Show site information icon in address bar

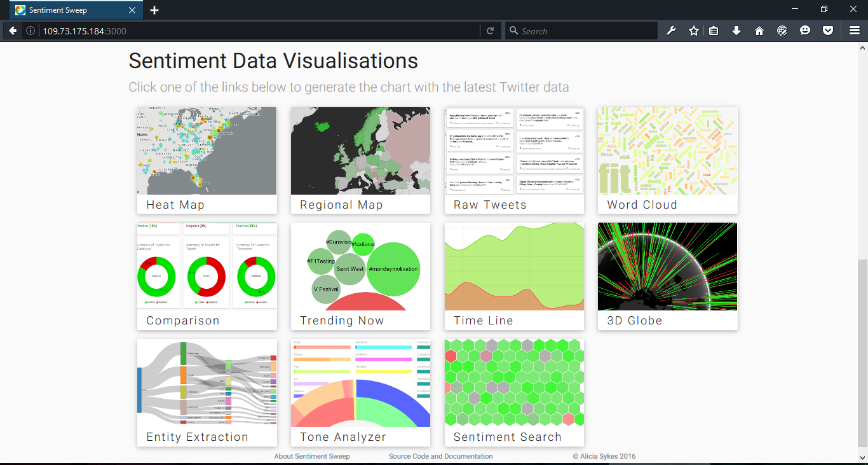pyautogui.click(x=31, y=31)
